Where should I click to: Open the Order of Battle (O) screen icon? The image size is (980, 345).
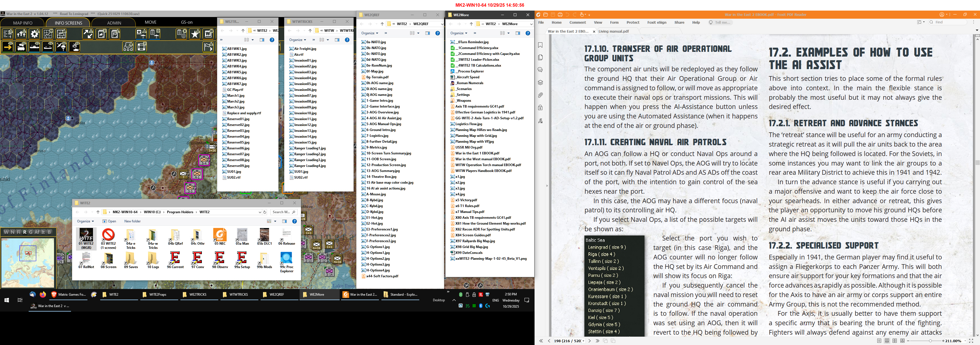click(8, 34)
